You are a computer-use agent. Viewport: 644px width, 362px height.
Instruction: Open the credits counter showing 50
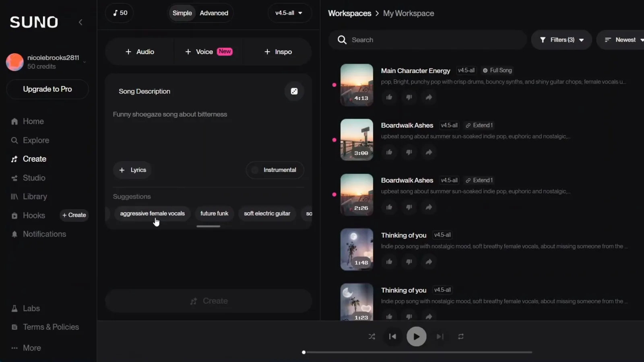(120, 13)
